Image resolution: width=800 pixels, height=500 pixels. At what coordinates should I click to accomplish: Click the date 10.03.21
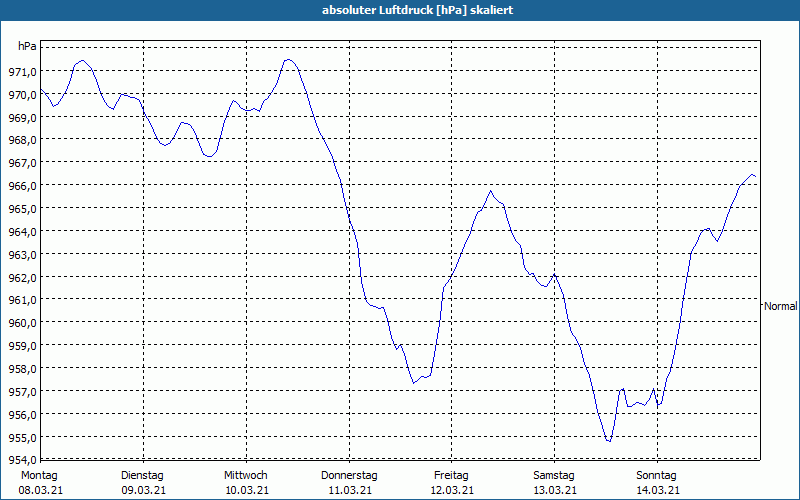247,490
